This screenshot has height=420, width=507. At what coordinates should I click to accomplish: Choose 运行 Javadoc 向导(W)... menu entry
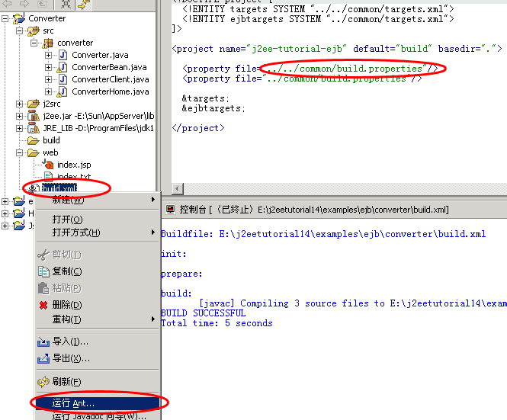point(98,415)
